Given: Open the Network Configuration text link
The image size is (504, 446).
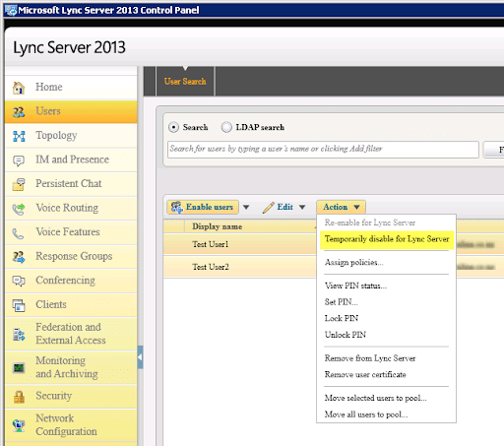Looking at the screenshot, I should click(66, 425).
